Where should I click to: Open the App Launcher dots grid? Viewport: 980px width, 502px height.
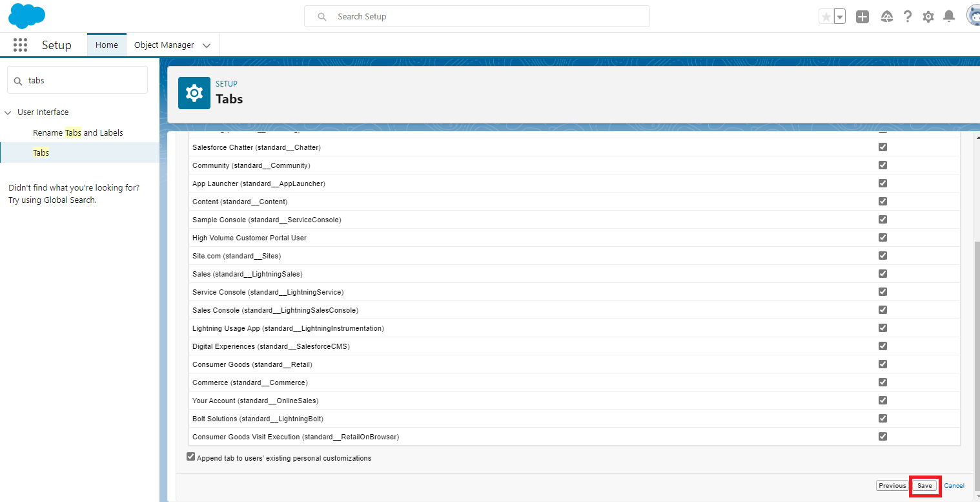click(20, 45)
